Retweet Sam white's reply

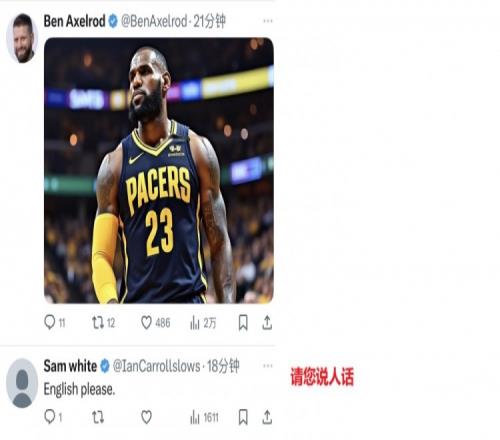coord(98,417)
